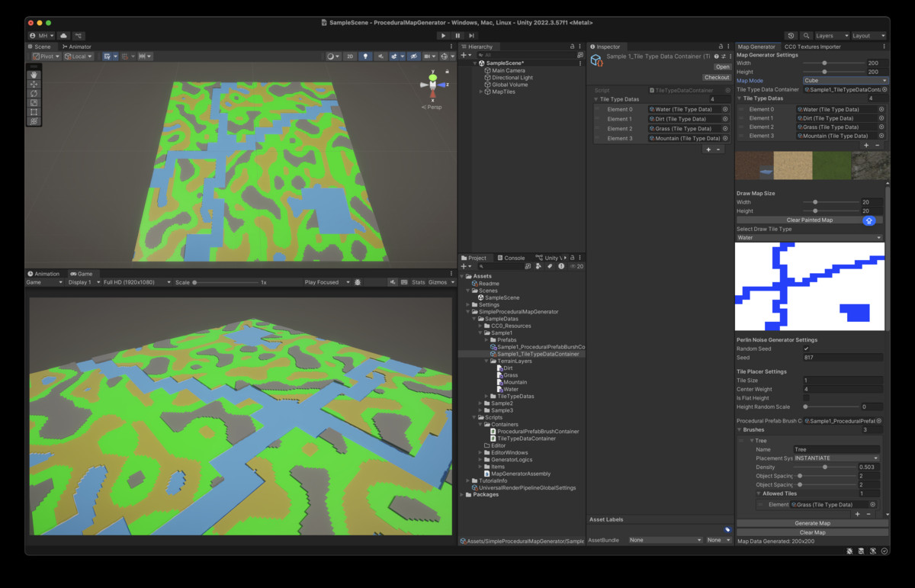Click the Step frame button

click(472, 35)
